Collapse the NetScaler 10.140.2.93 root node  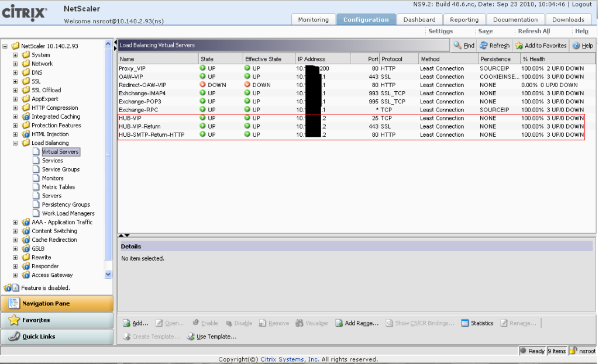(x=5, y=46)
